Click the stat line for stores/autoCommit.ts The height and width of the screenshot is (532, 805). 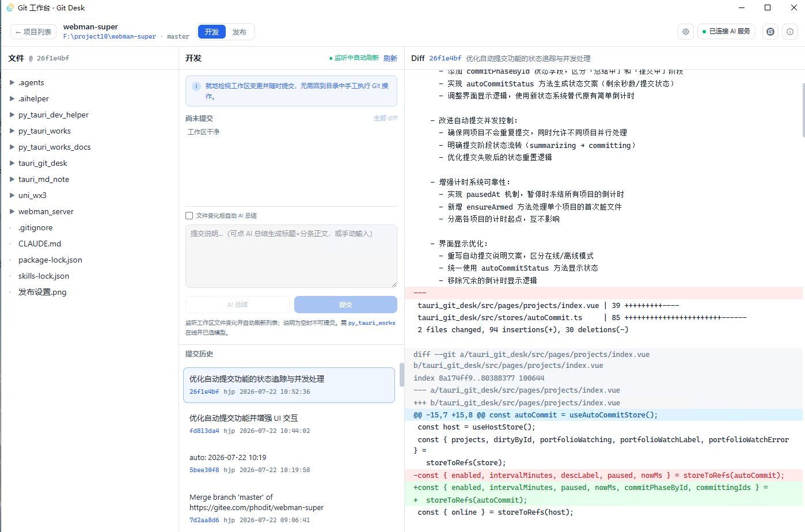coord(582,317)
